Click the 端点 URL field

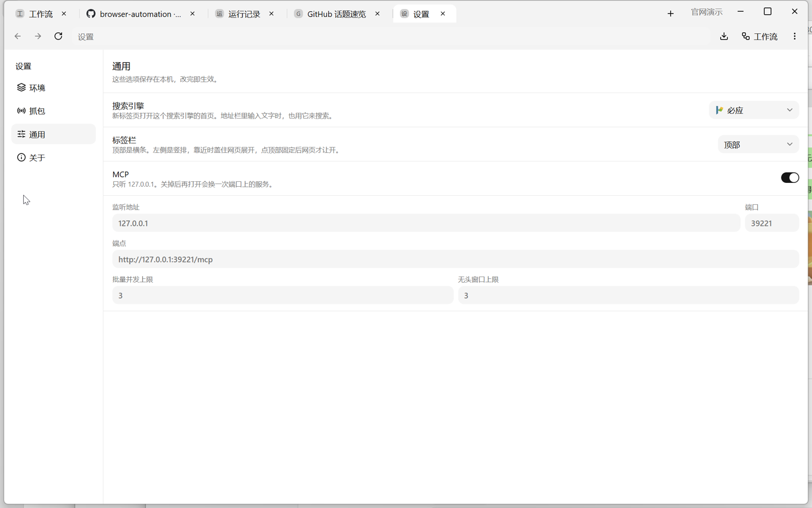pos(456,259)
